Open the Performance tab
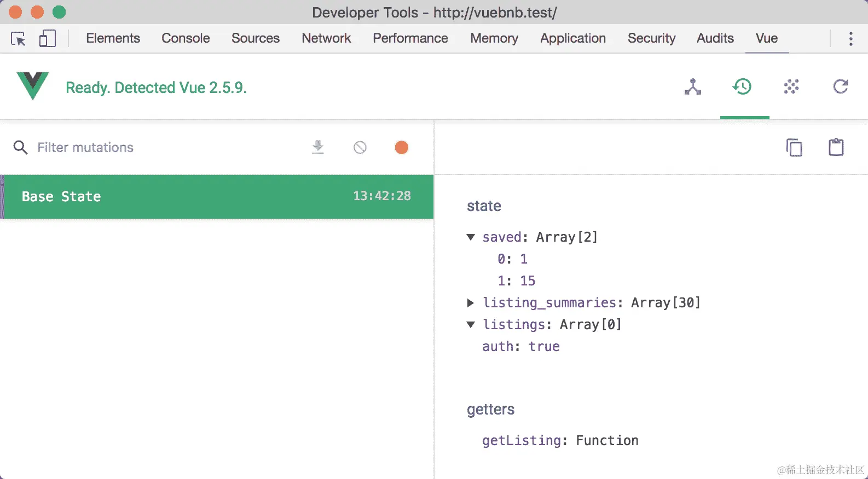Screen dimensions: 868x479 tap(410, 38)
